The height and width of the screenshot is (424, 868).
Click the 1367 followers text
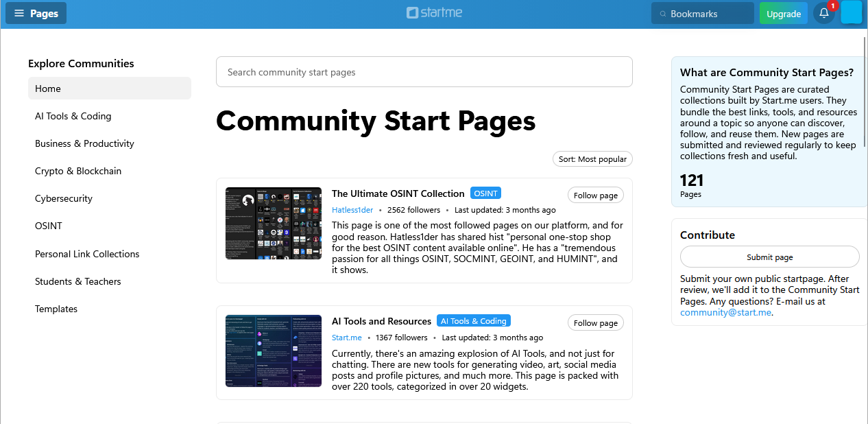point(401,338)
